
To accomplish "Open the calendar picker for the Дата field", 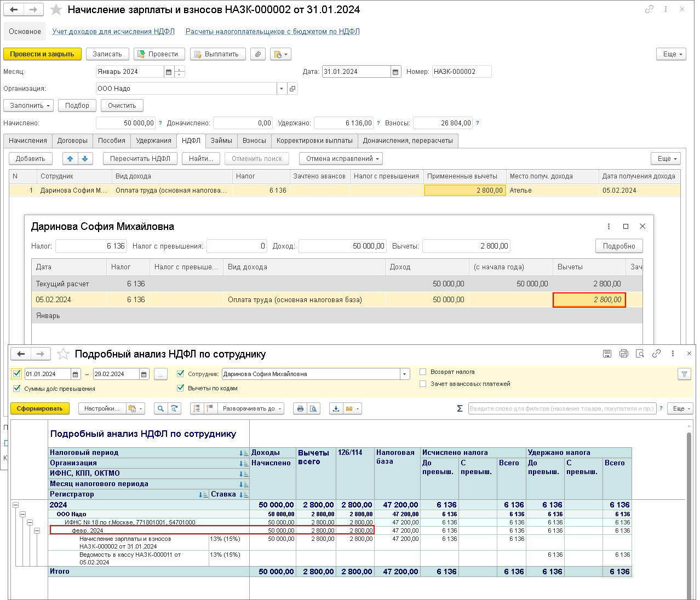I will click(x=395, y=72).
